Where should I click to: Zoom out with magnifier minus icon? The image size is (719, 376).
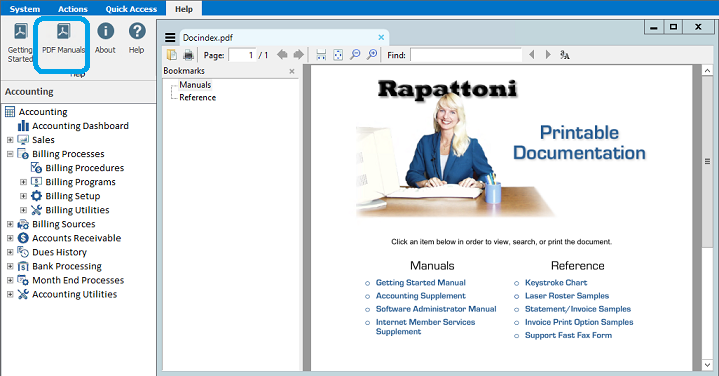[355, 55]
